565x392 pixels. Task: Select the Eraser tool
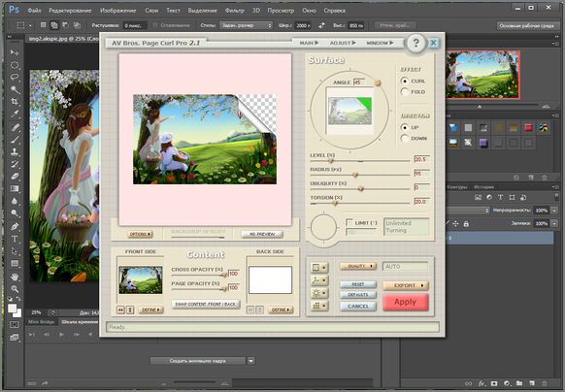(15, 177)
